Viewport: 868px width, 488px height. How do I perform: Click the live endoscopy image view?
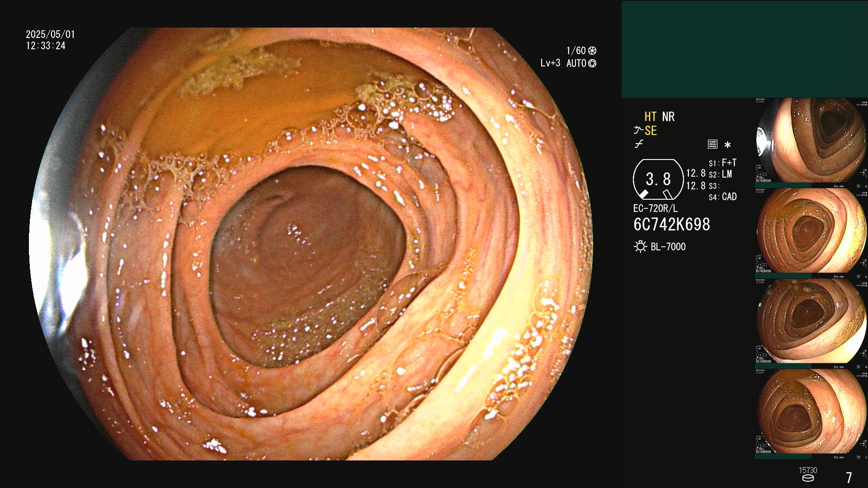point(311,244)
